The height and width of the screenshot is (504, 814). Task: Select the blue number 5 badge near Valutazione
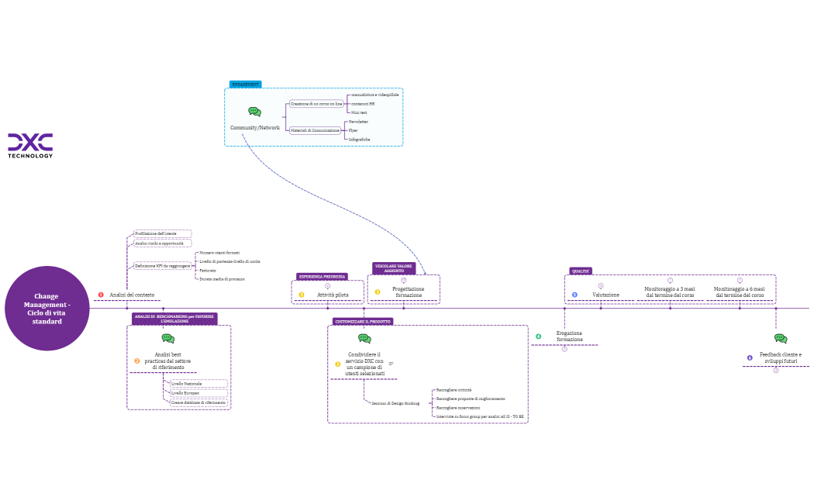click(x=574, y=294)
